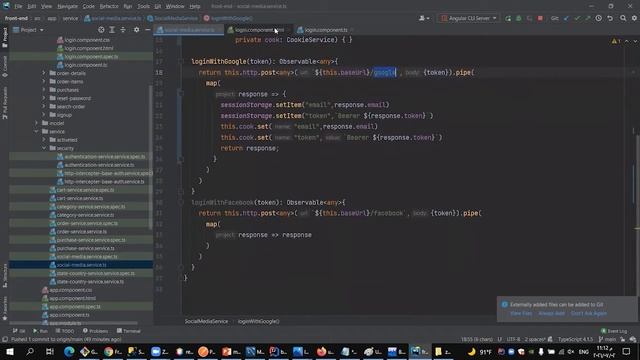Open the Windows notification center icon
Image resolution: width=640 pixels, height=360 pixels.
click(x=627, y=351)
